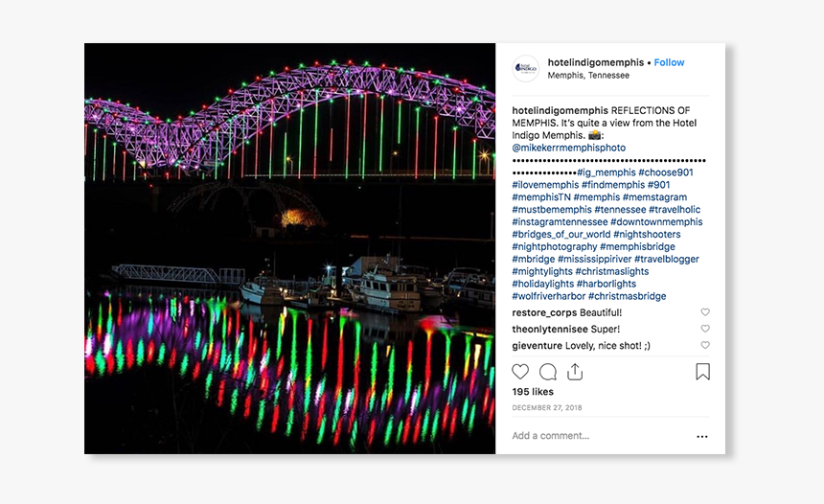Open the #findmemphis hashtag
The image size is (824, 504).
click(x=613, y=185)
